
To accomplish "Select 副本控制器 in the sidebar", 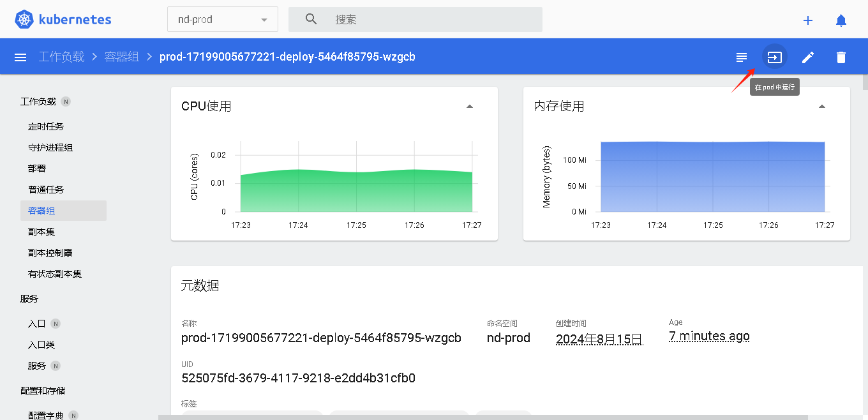I will (50, 253).
